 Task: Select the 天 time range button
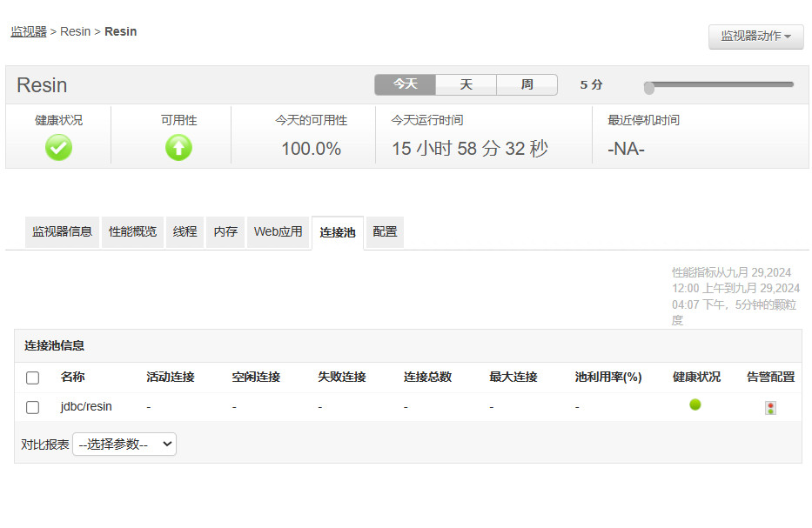tap(466, 84)
